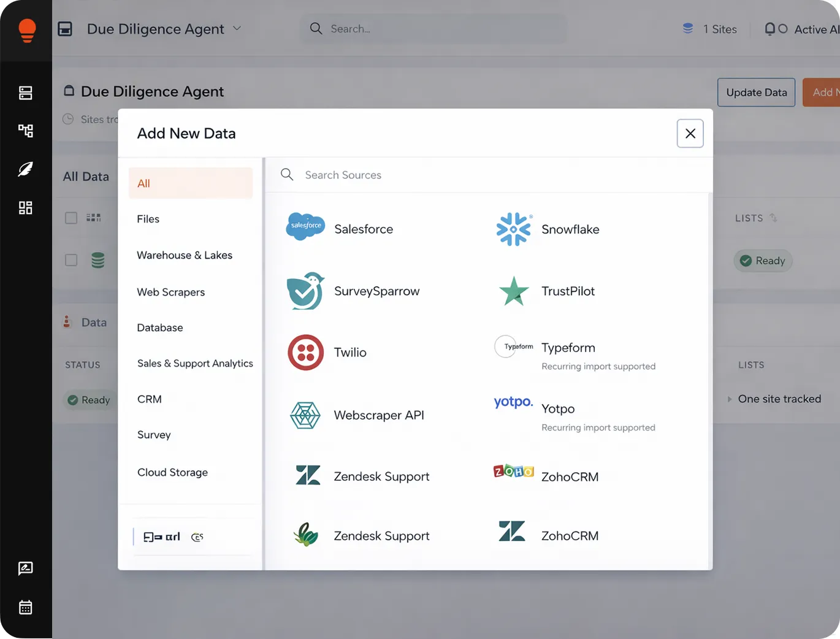The height and width of the screenshot is (639, 840).
Task: Click the Yotpo logo
Action: point(513,402)
